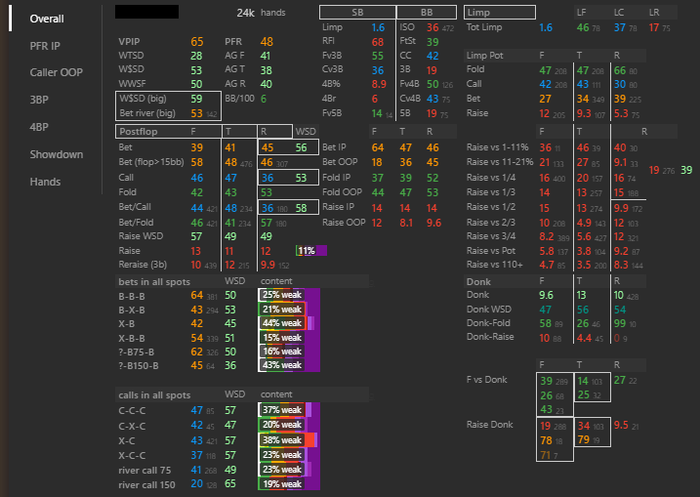Image resolution: width=700 pixels, height=497 pixels.
Task: Click the Raise OOP label
Action: pyautogui.click(x=344, y=222)
